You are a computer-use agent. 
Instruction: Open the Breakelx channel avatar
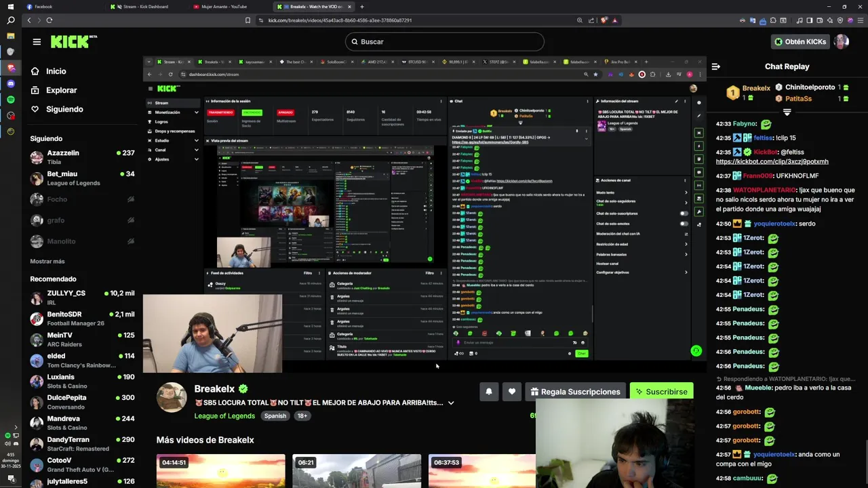(x=172, y=397)
